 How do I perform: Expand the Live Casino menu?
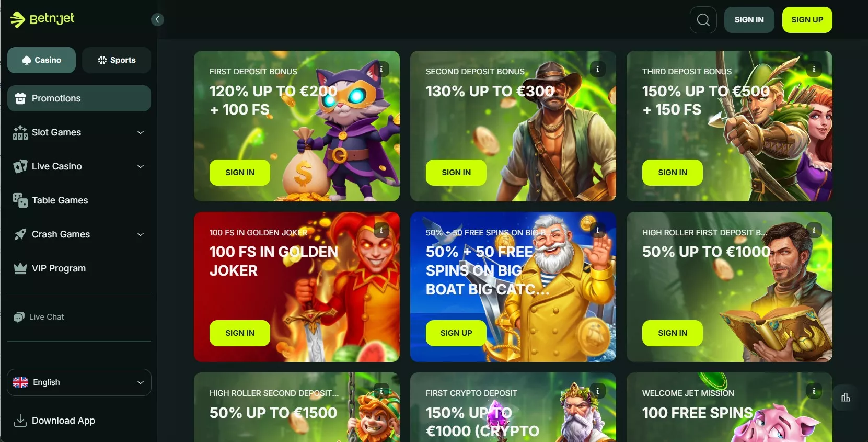(x=79, y=166)
